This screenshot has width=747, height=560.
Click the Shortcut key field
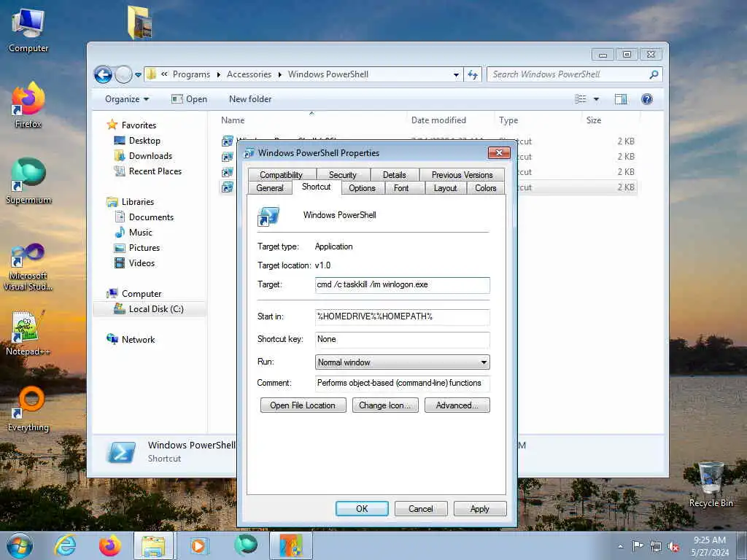(402, 340)
